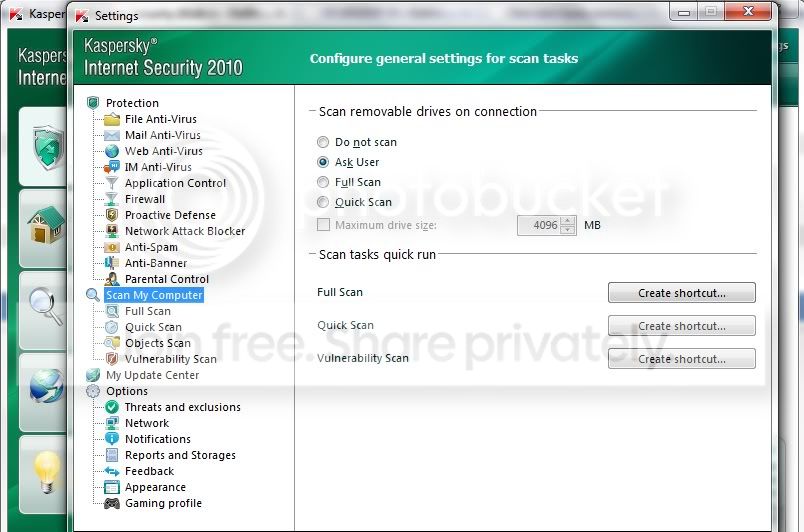This screenshot has height=532, width=804.
Task: Create shortcut for Vulnerability Scan
Action: (681, 359)
